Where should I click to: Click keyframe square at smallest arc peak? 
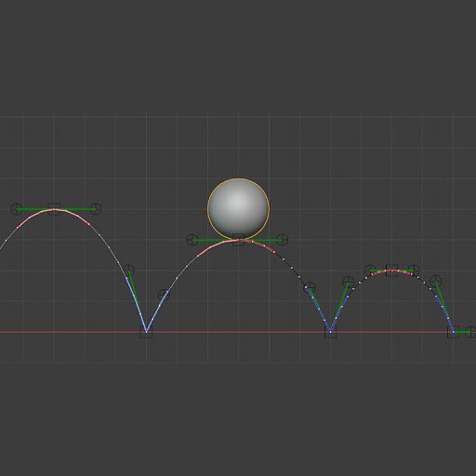click(x=391, y=271)
